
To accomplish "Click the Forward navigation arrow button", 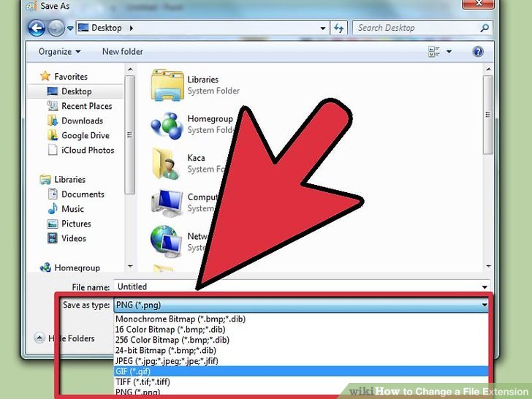I will pos(56,28).
